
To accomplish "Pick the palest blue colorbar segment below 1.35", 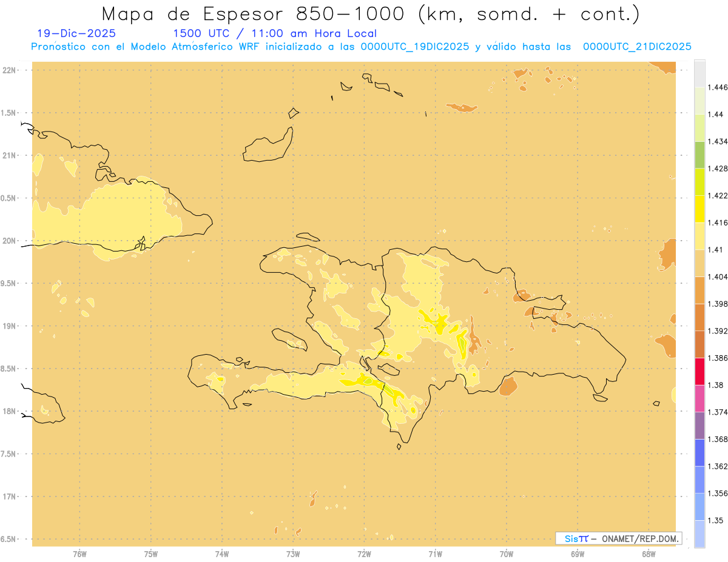I will (x=699, y=534).
